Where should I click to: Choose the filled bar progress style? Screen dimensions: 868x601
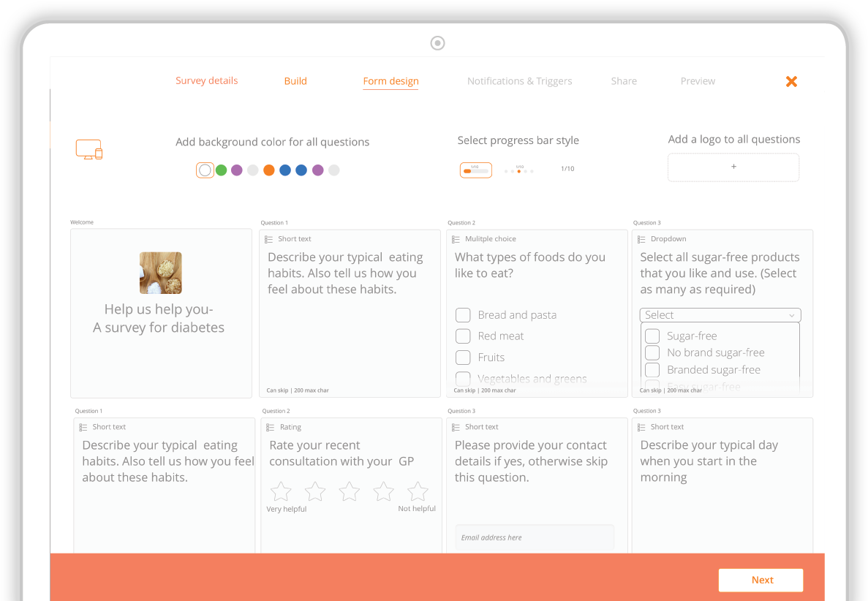click(476, 170)
